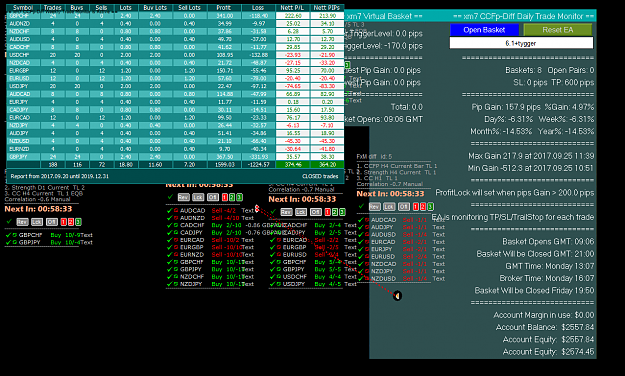
Task: Click red 1 in the panel listing USDCHF
Action: 328,212
